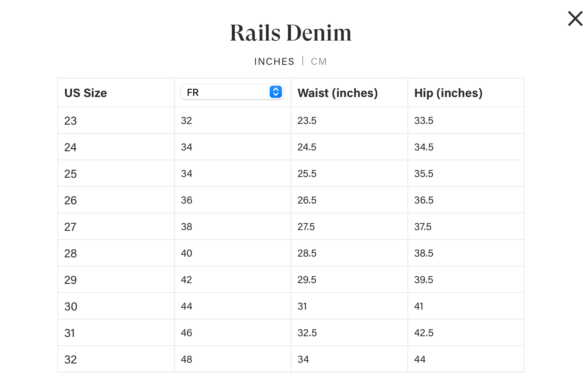Click waist measurement 32.5 cell

click(307, 333)
